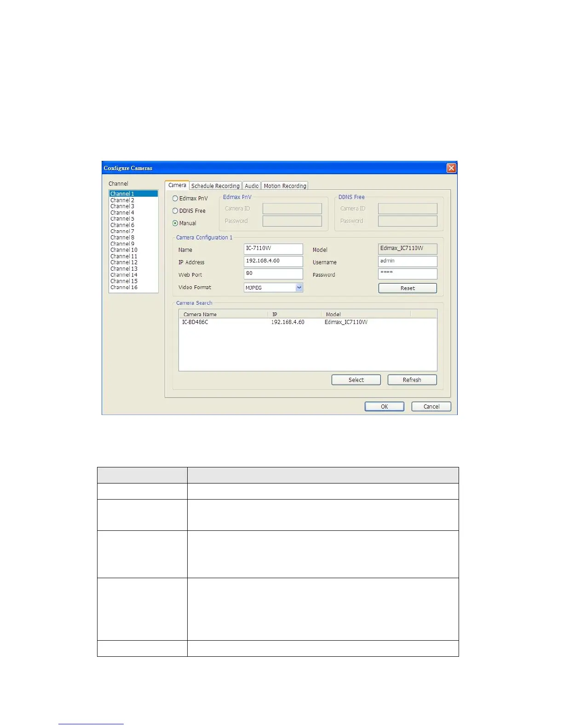Click the Reset button
563x728 pixels.
tap(408, 288)
